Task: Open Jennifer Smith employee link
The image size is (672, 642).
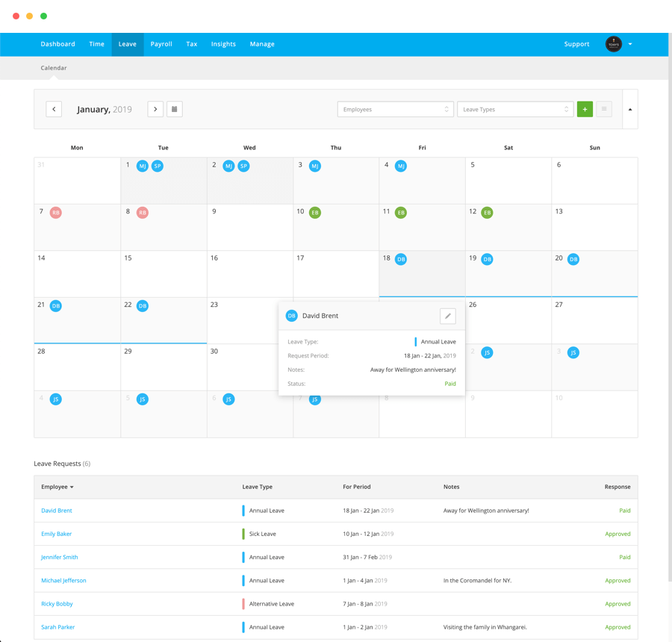Action: point(60,557)
